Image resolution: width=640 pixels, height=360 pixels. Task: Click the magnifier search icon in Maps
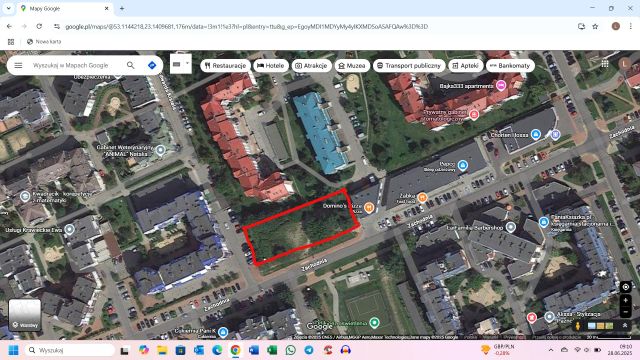click(x=131, y=65)
